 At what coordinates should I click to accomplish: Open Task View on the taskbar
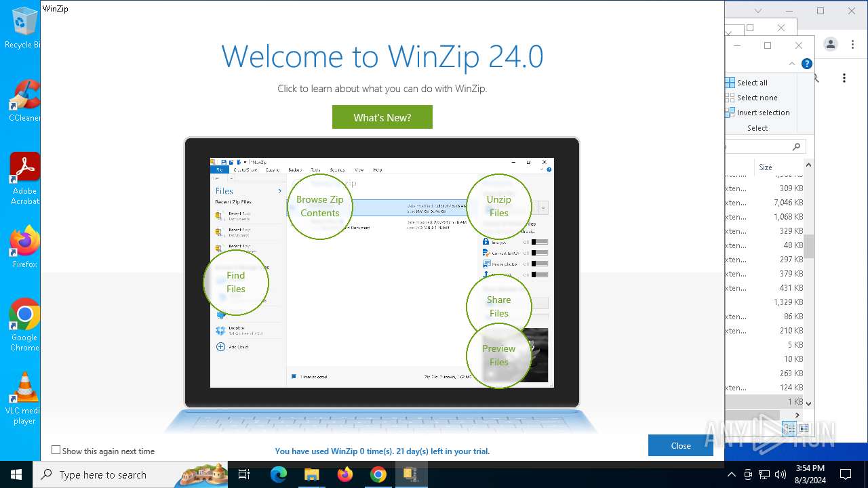click(x=245, y=474)
